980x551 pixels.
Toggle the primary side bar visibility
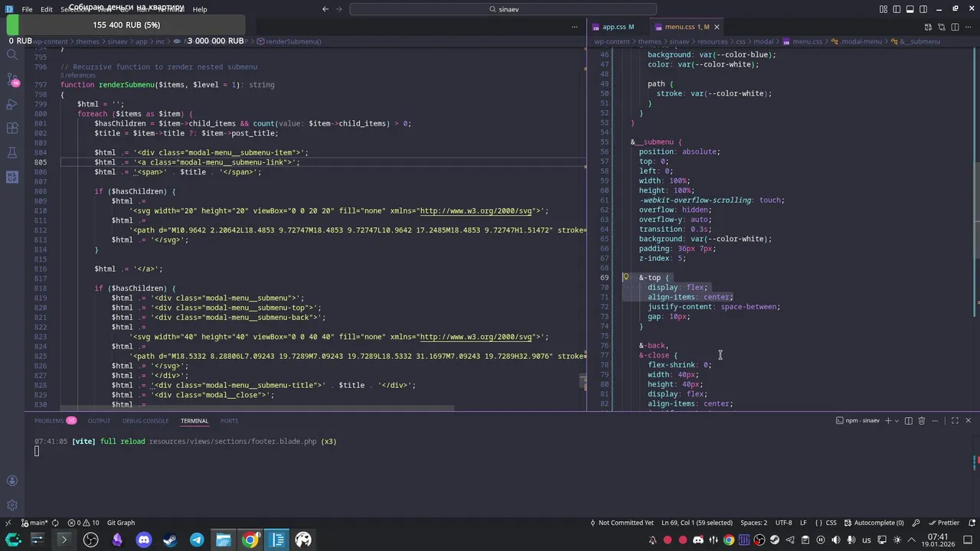[897, 9]
